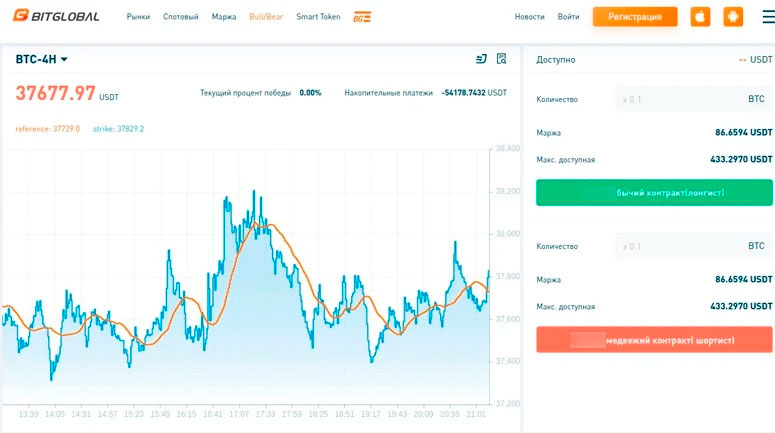Image resolution: width=775 pixels, height=433 pixels.
Task: Open the hamburger menu icon
Action: point(764,17)
